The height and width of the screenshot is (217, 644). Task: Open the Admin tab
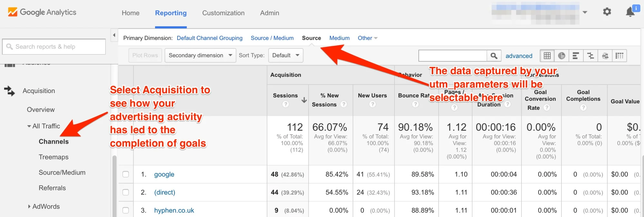coord(270,13)
